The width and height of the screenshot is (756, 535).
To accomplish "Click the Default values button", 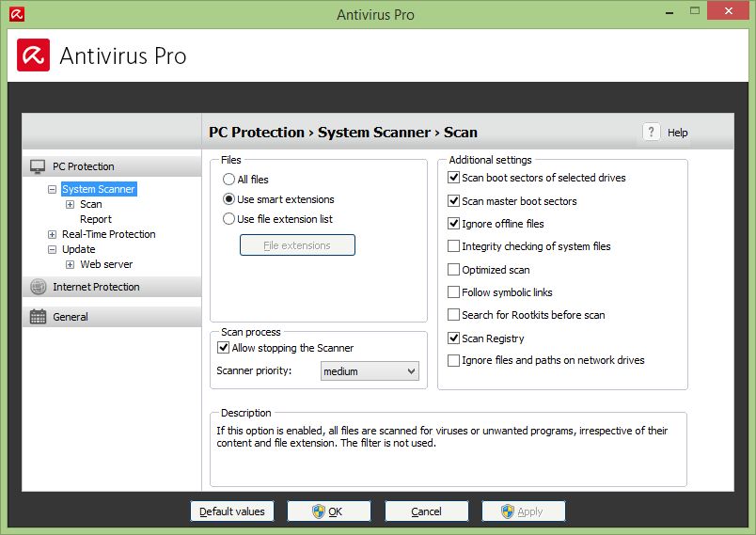I will coord(232,511).
